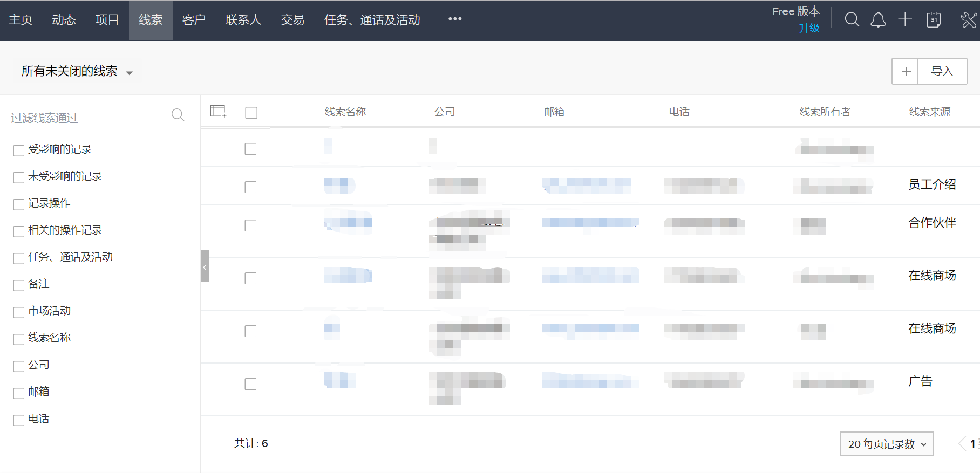Viewport: 980px width, 473px height.
Task: Click the plus button beside 导入
Action: click(x=906, y=71)
